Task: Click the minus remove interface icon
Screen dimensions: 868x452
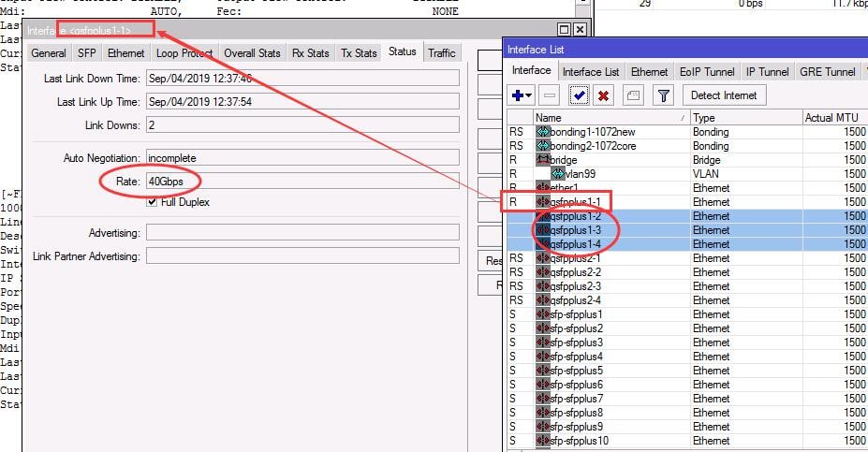Action: pyautogui.click(x=550, y=95)
